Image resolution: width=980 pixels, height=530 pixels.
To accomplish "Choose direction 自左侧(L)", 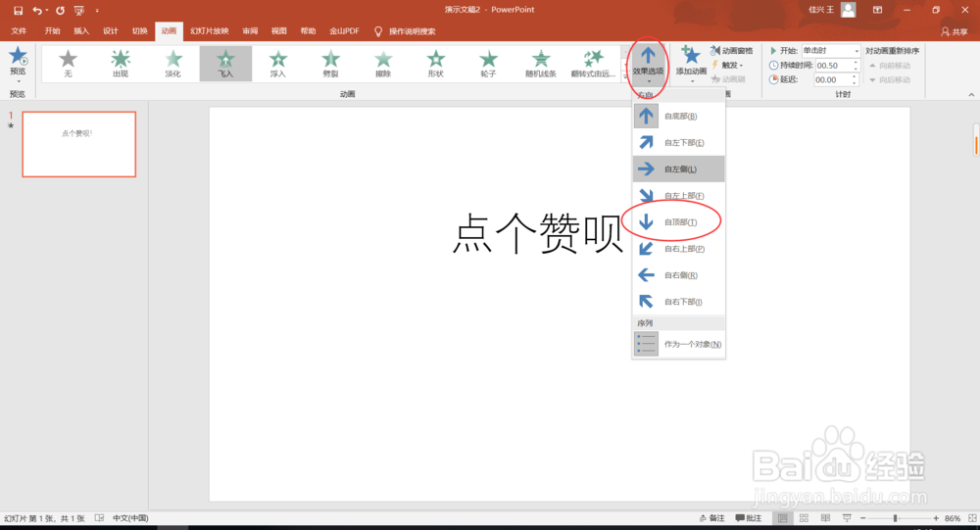I will [x=679, y=169].
